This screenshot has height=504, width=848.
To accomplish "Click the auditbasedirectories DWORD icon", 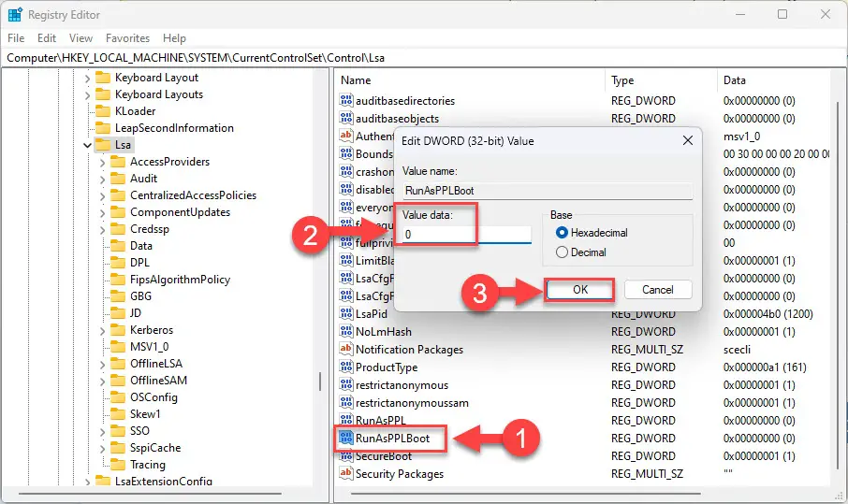I will pyautogui.click(x=346, y=100).
